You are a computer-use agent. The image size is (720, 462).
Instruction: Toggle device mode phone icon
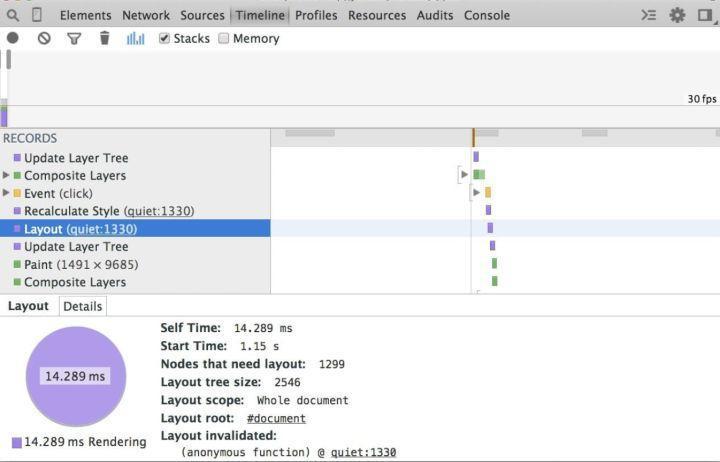click(37, 15)
